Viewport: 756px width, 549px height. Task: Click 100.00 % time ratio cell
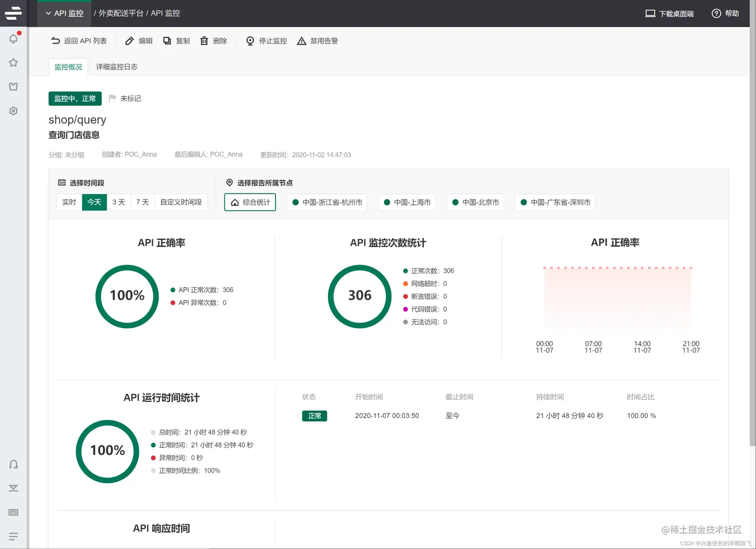(x=641, y=415)
